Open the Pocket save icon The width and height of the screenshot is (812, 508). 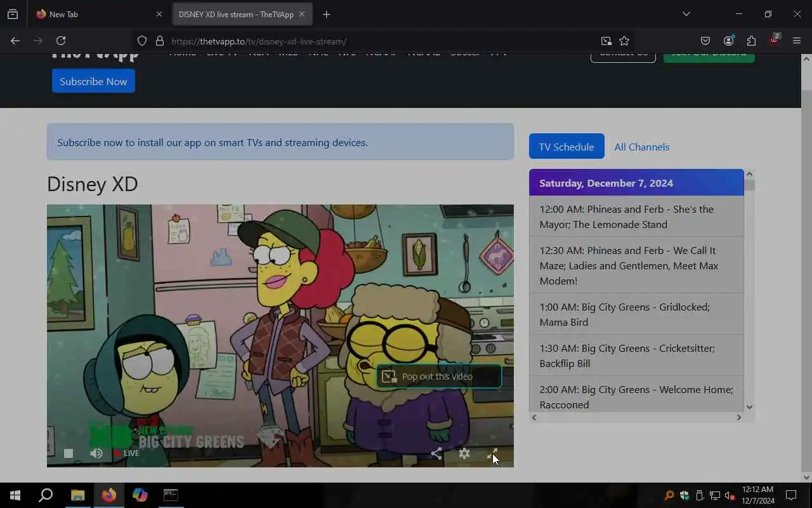pyautogui.click(x=705, y=41)
